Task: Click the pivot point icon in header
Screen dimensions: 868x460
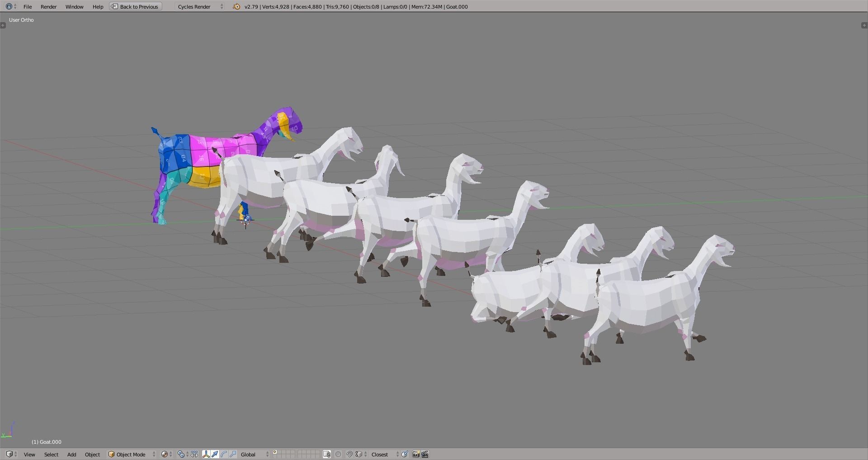Action: [x=181, y=455]
